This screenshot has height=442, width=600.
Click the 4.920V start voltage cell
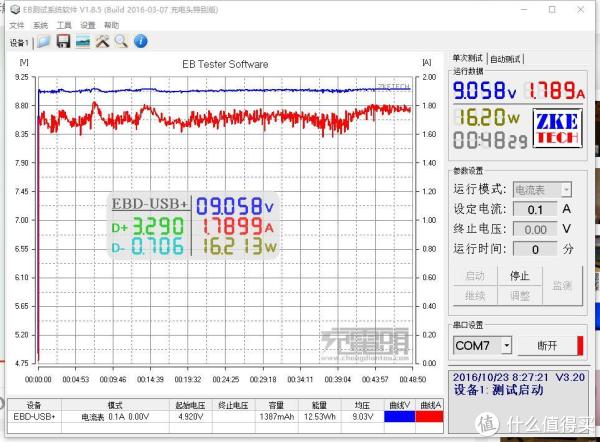191,417
